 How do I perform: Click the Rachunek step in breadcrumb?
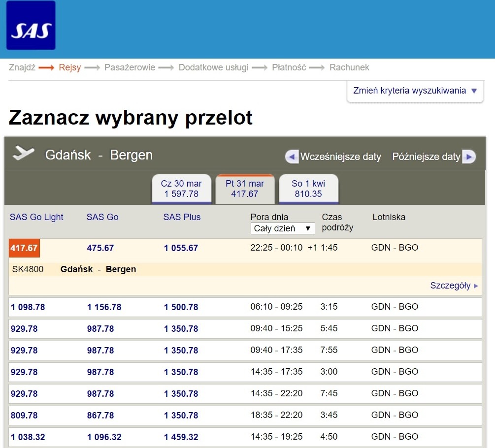tap(349, 67)
